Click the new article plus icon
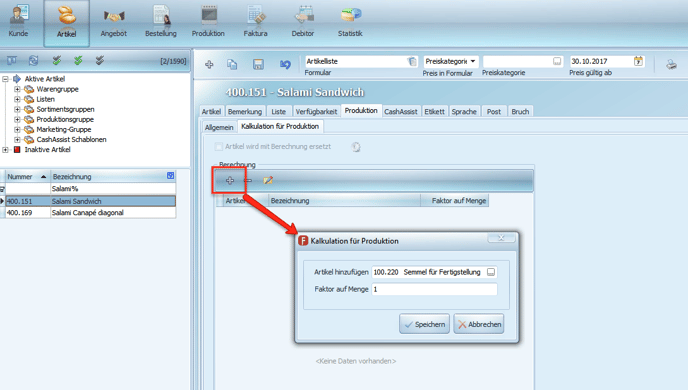688x390 pixels. [x=209, y=64]
